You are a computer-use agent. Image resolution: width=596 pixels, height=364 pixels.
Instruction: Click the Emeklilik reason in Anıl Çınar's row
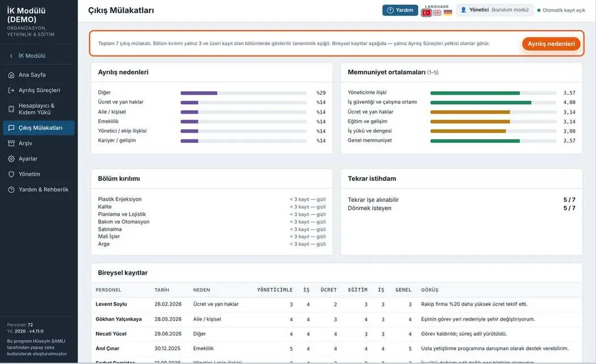tap(203, 349)
